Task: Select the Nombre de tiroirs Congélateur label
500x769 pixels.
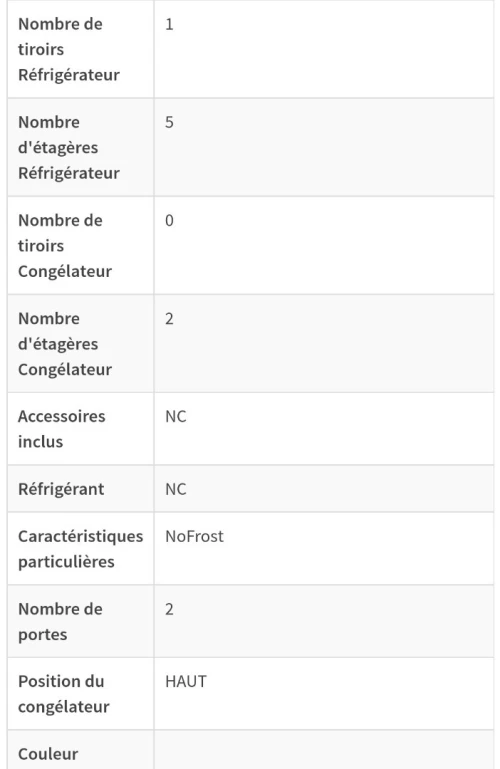Action: [65, 246]
